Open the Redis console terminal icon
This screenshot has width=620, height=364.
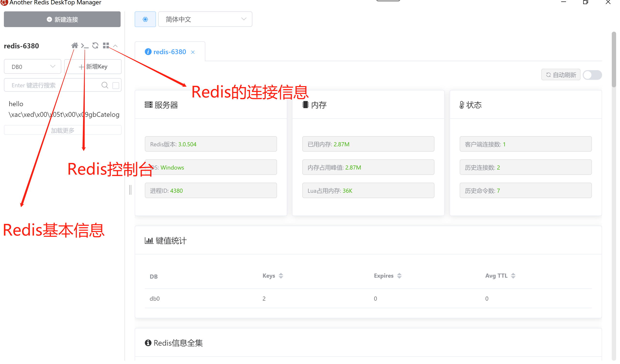85,46
